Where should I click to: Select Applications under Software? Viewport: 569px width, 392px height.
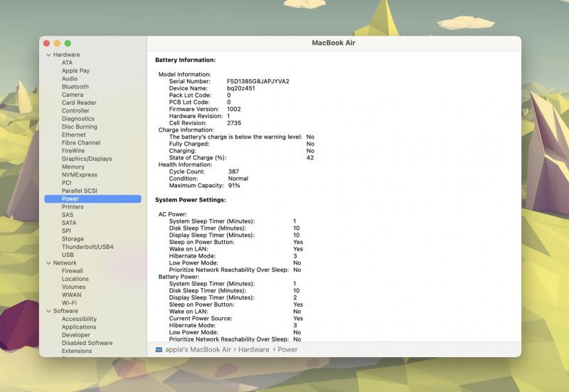tap(79, 327)
